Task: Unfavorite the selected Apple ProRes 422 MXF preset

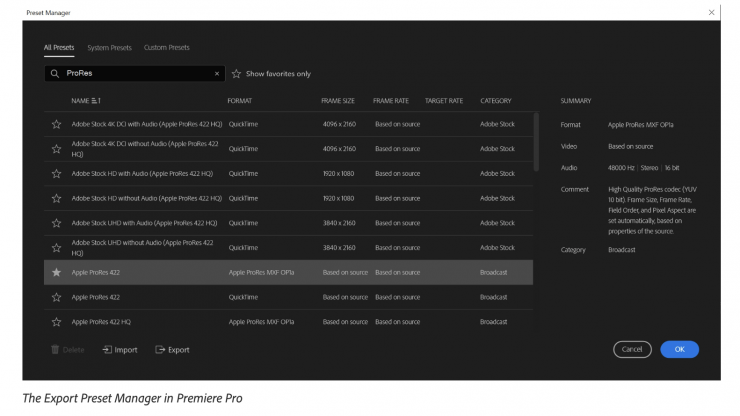Action: 56,272
